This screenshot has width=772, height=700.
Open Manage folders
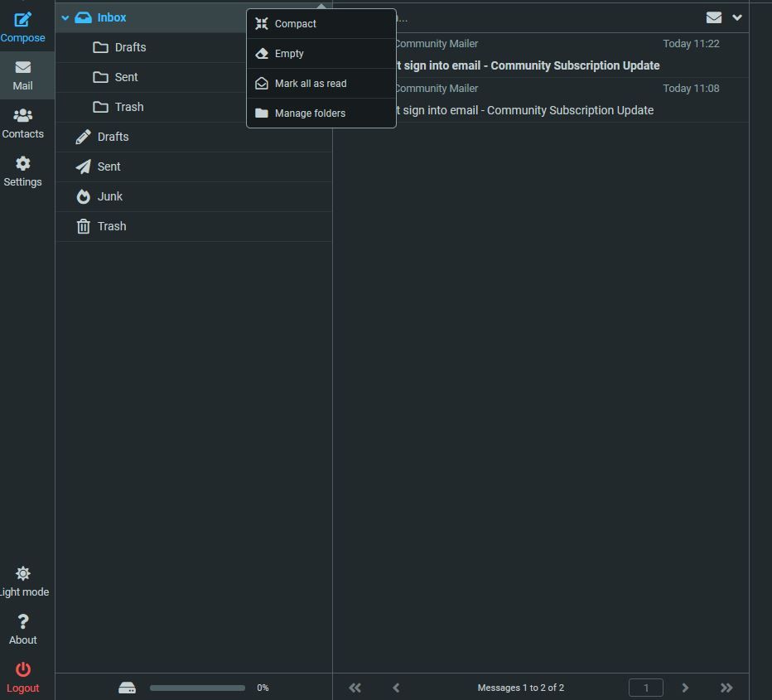[310, 113]
